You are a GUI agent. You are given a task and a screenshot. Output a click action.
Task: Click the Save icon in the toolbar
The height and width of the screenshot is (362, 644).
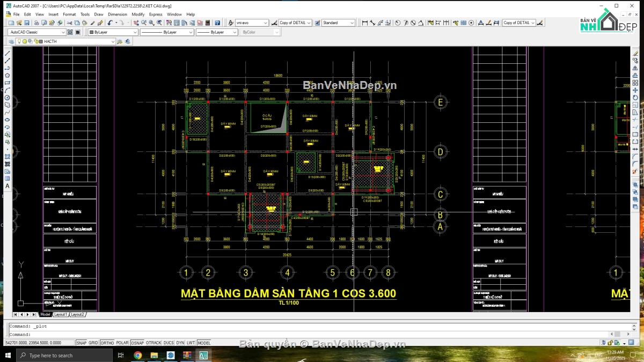[x=27, y=23]
